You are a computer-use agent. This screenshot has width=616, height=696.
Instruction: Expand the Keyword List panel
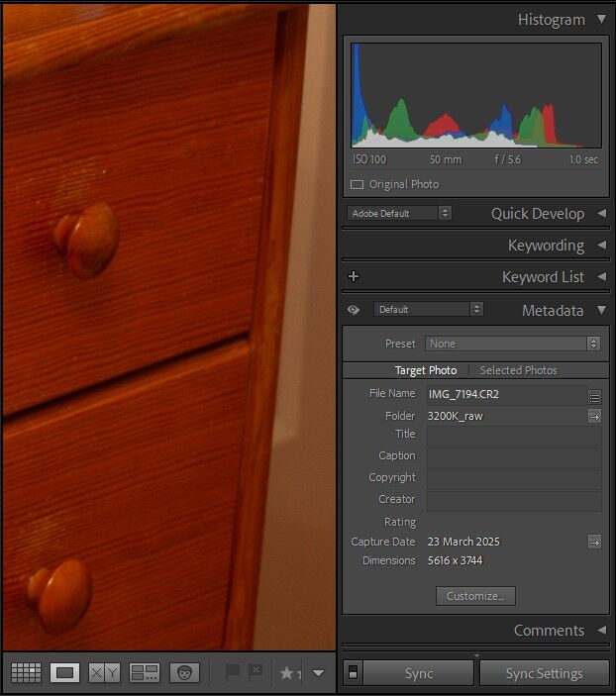click(x=602, y=276)
